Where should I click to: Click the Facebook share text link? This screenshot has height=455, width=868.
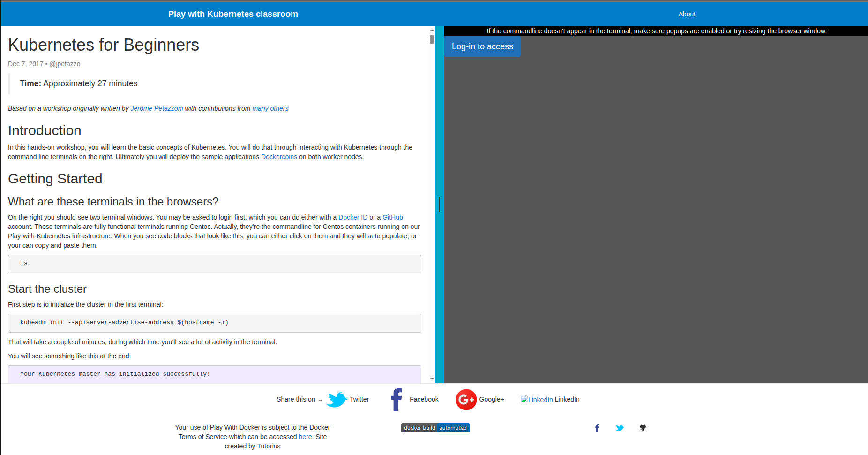point(424,399)
